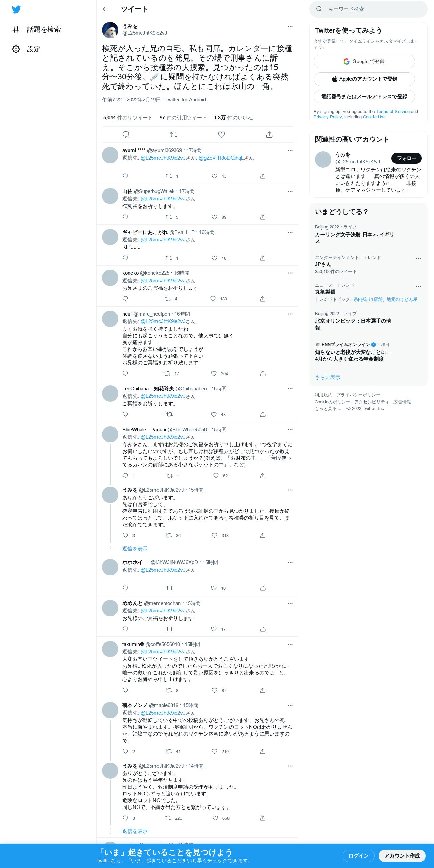Open more options for JPさん trend
The width and height of the screenshot is (434, 868).
coord(418,259)
